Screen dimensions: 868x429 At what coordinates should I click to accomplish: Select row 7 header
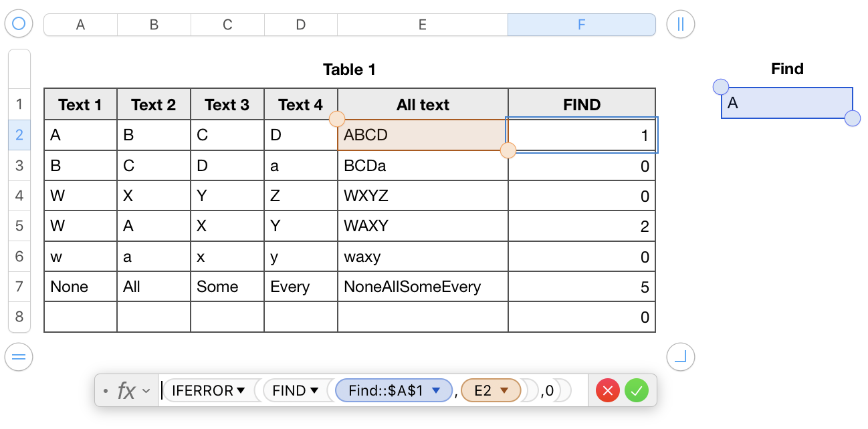pyautogui.click(x=19, y=287)
